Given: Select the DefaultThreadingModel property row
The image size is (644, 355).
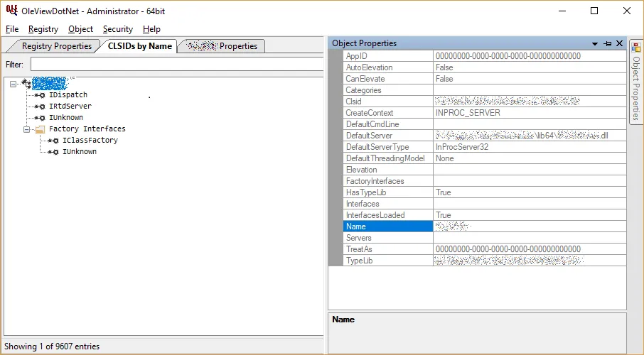Looking at the screenshot, I should pyautogui.click(x=485, y=158).
